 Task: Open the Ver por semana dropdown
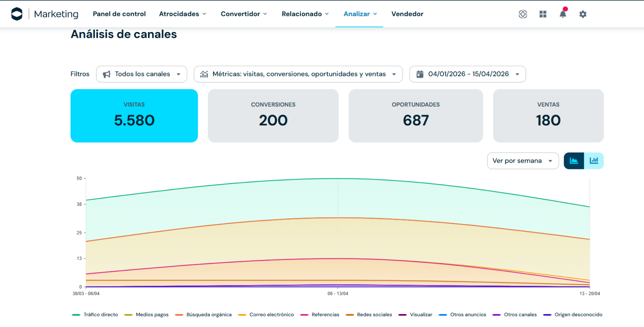pyautogui.click(x=522, y=161)
